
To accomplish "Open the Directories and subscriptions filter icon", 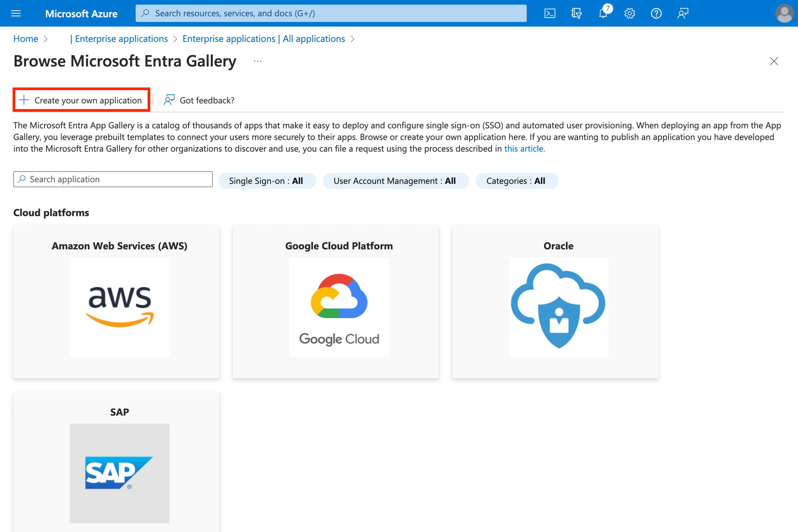I will pyautogui.click(x=576, y=13).
